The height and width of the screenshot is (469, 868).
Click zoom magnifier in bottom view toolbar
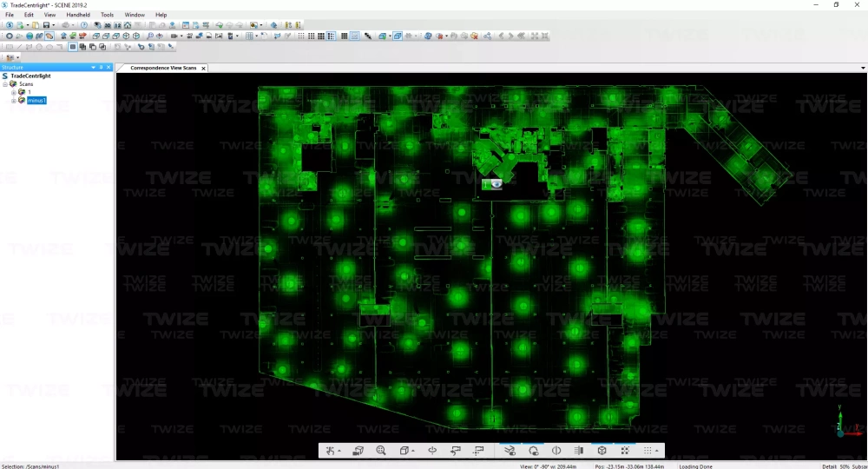tap(381, 451)
